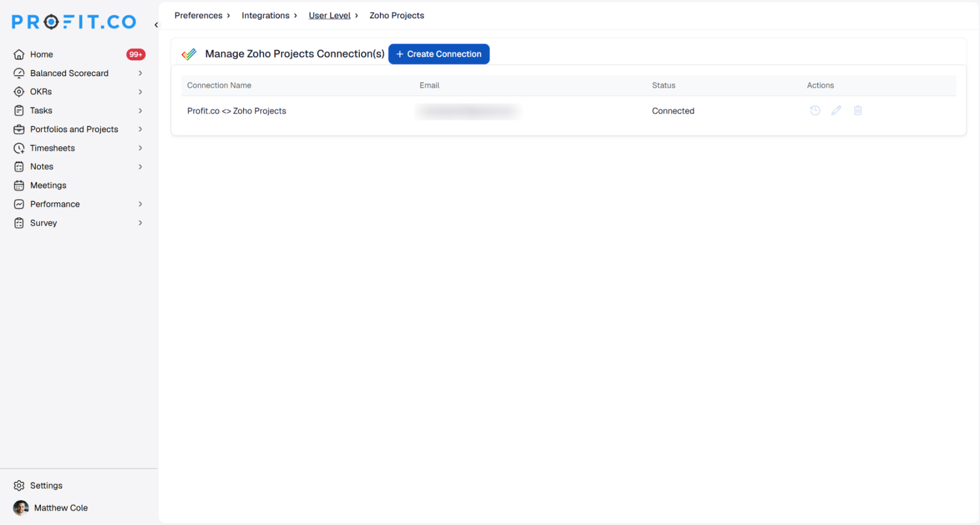Viewport: 980px width, 525px height.
Task: Click the Balanced Scorecard icon
Action: pos(19,73)
